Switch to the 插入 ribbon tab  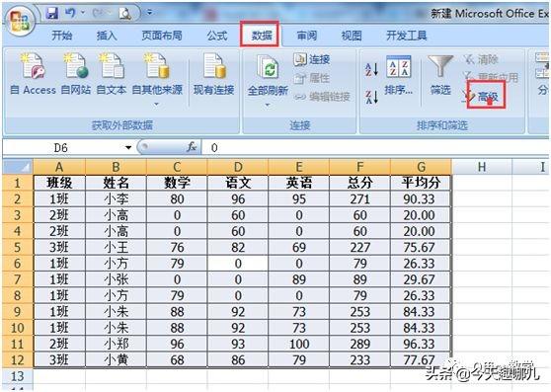pos(107,36)
